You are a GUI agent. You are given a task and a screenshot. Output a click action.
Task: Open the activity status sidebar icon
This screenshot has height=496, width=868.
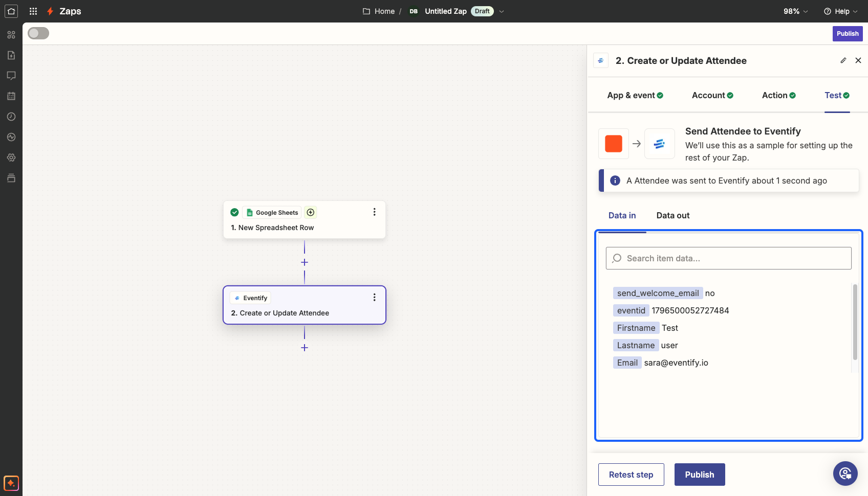tap(11, 137)
